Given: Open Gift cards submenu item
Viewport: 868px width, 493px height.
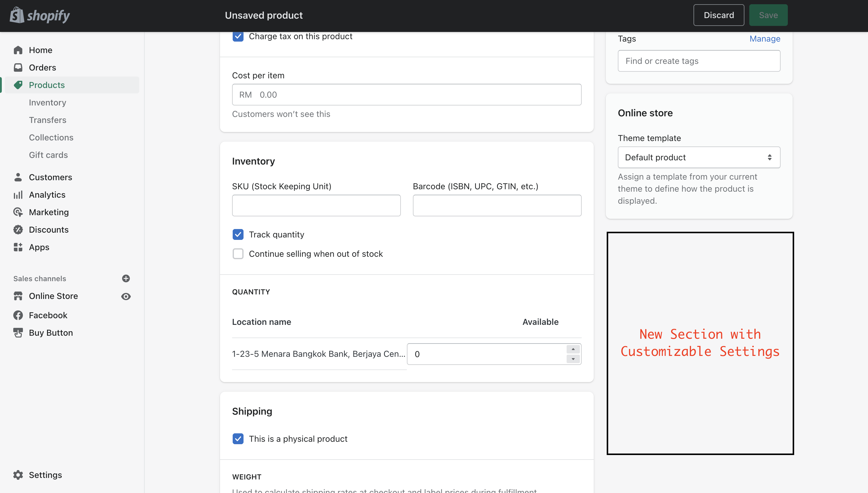Looking at the screenshot, I should click(x=49, y=155).
